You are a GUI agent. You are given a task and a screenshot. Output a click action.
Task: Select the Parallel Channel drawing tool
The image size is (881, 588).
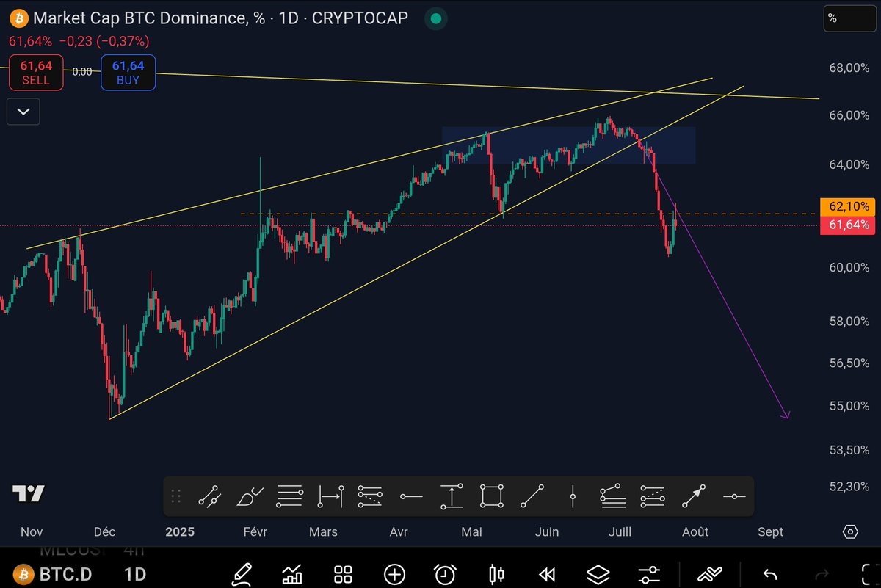click(x=211, y=497)
